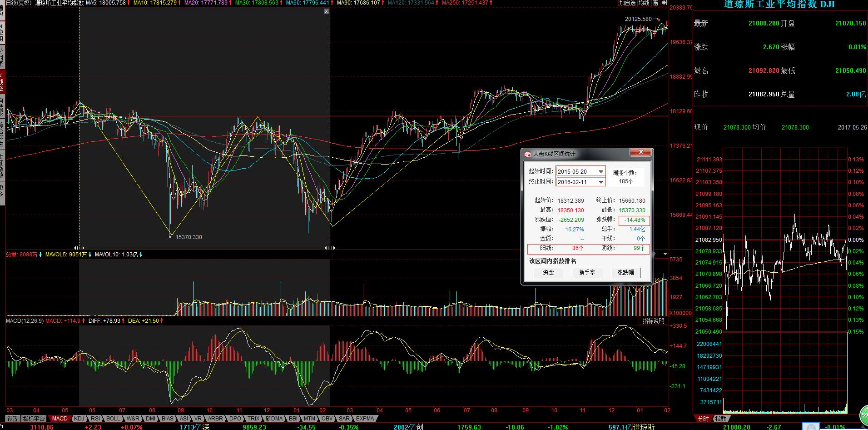Switch to the W&R indicator tab
The width and height of the screenshot is (868, 430).
[x=133, y=419]
